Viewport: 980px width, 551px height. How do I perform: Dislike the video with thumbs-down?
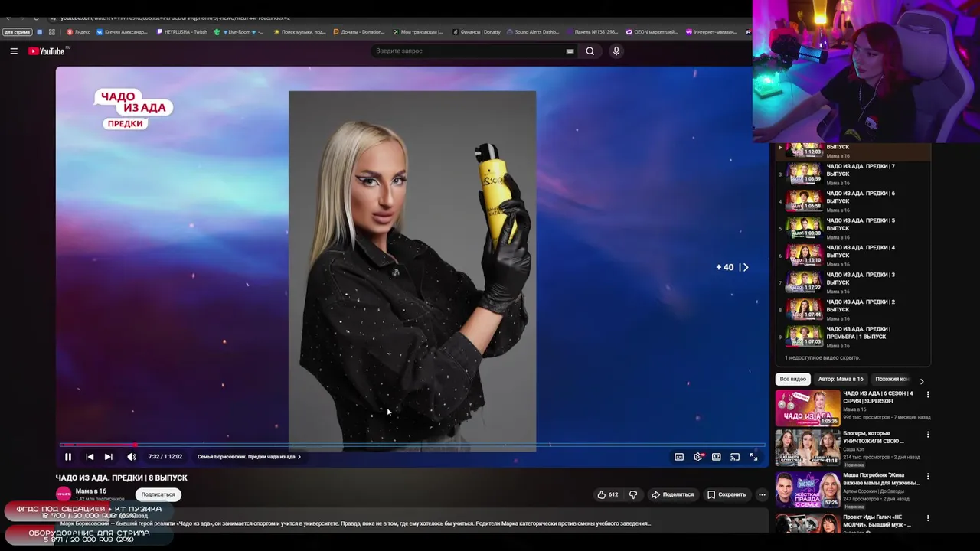[x=633, y=494]
